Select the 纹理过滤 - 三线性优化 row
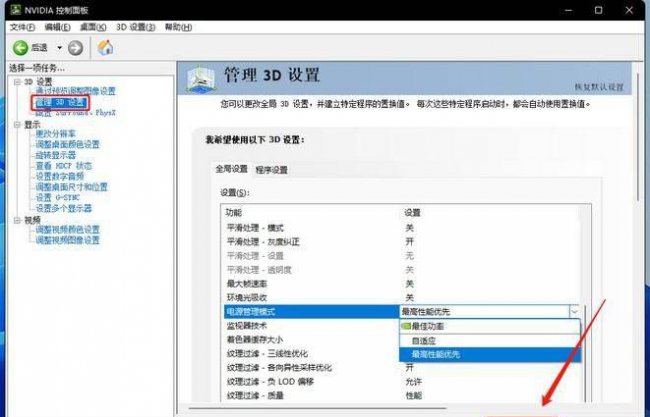The image size is (650, 417). coord(311,354)
